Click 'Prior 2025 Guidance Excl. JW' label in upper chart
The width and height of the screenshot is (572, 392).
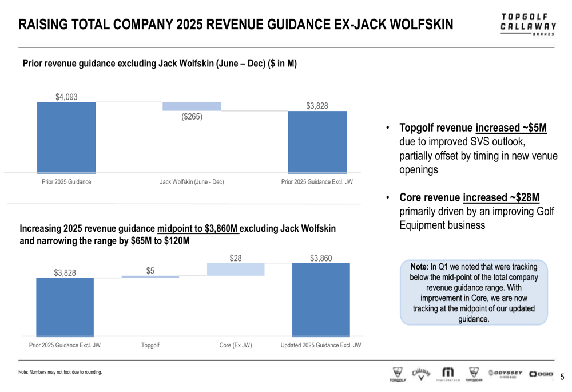coord(317,182)
